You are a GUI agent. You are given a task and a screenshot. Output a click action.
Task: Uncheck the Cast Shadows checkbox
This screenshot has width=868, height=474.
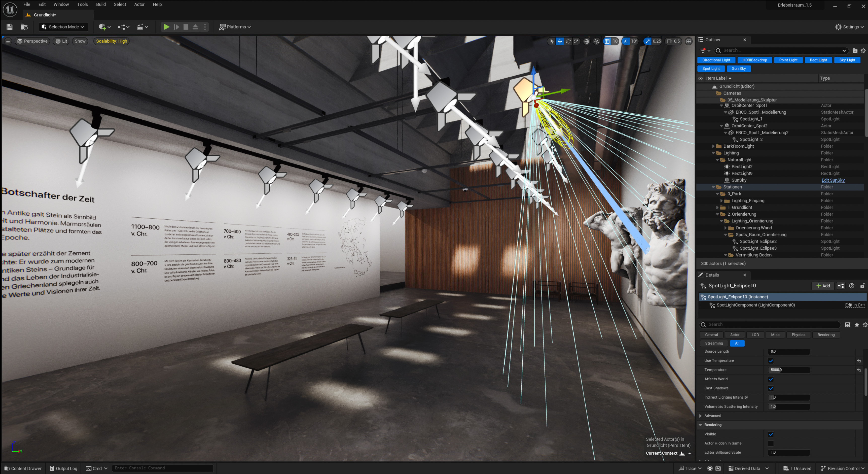click(x=771, y=388)
